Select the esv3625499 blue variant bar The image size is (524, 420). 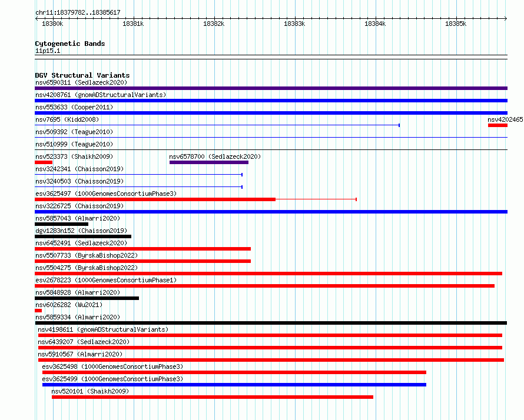[234, 385]
